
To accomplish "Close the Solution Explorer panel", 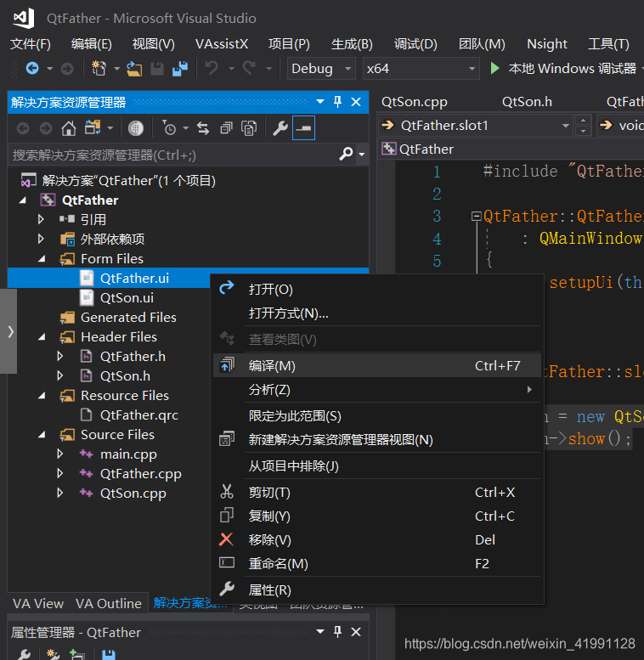I will pos(356,102).
